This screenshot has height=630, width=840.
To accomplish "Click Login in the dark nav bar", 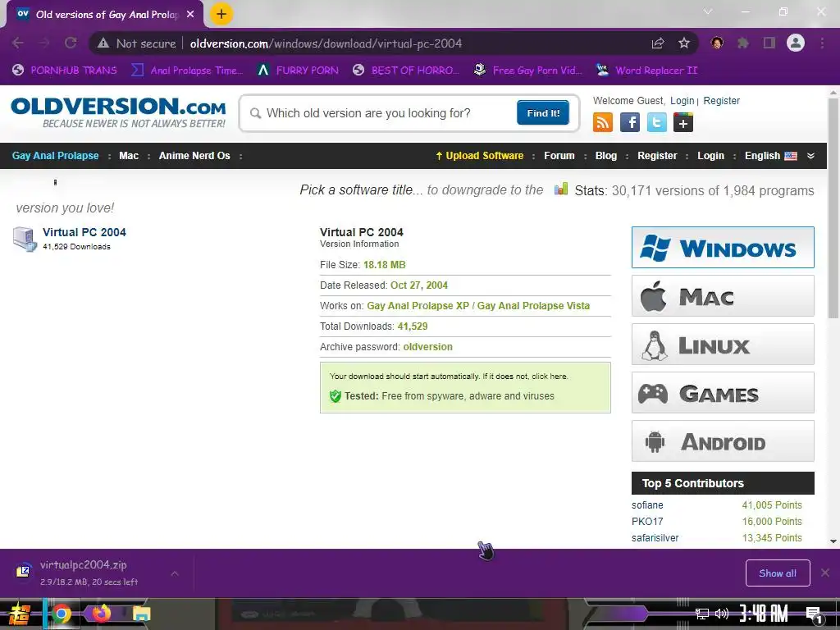I will coord(710,156).
